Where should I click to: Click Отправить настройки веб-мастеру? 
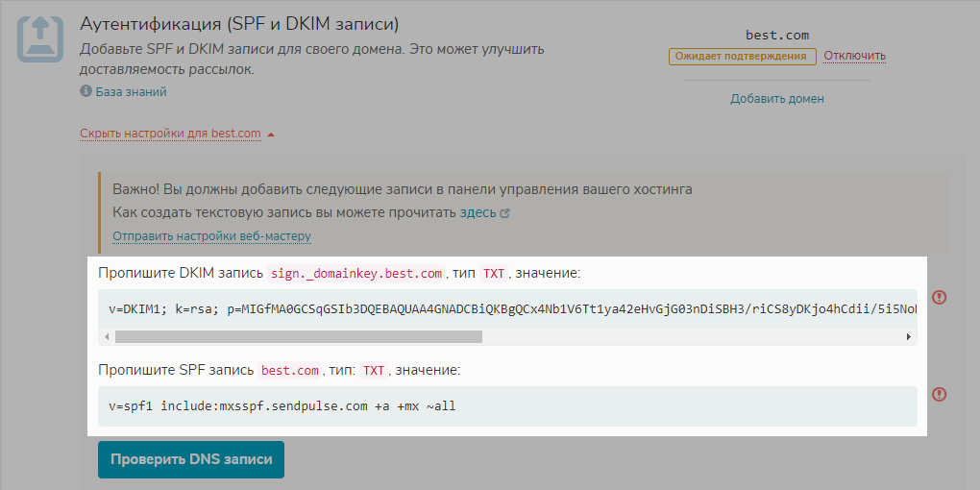pyautogui.click(x=212, y=236)
